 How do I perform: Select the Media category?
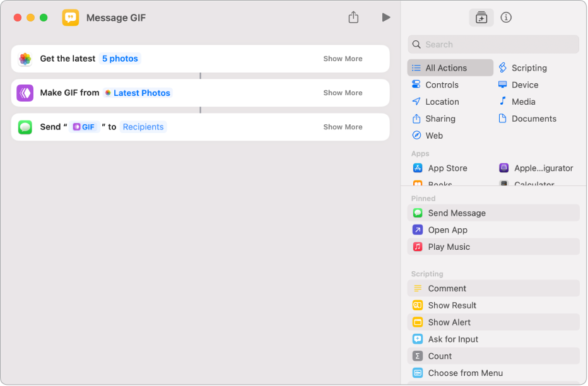point(517,102)
